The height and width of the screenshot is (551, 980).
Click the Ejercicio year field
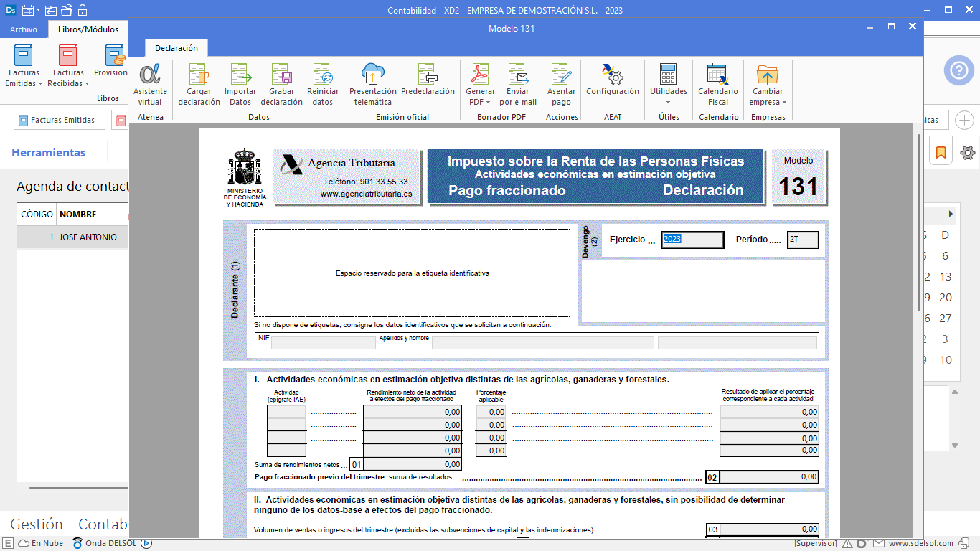point(692,240)
